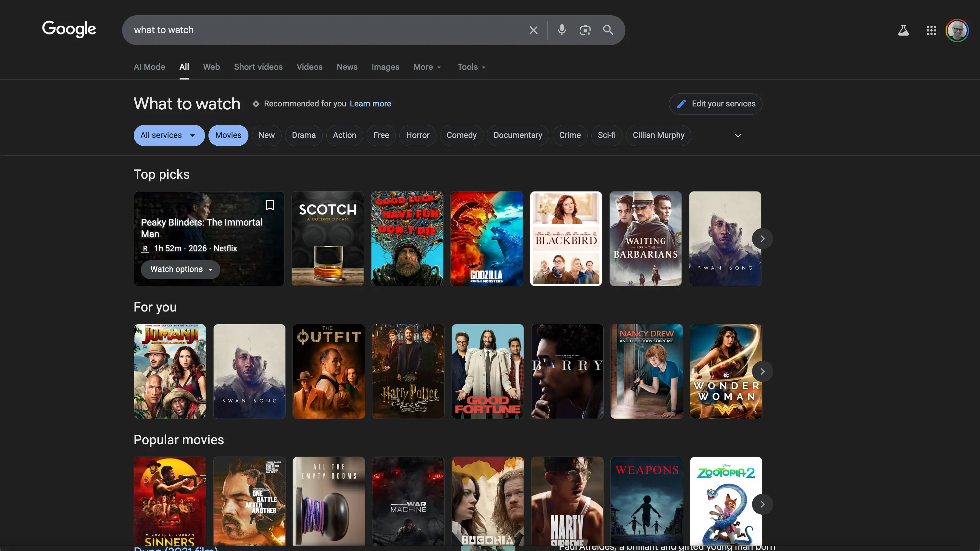This screenshot has height=551, width=980.
Task: Open the Google account profile avatar
Action: click(x=957, y=31)
